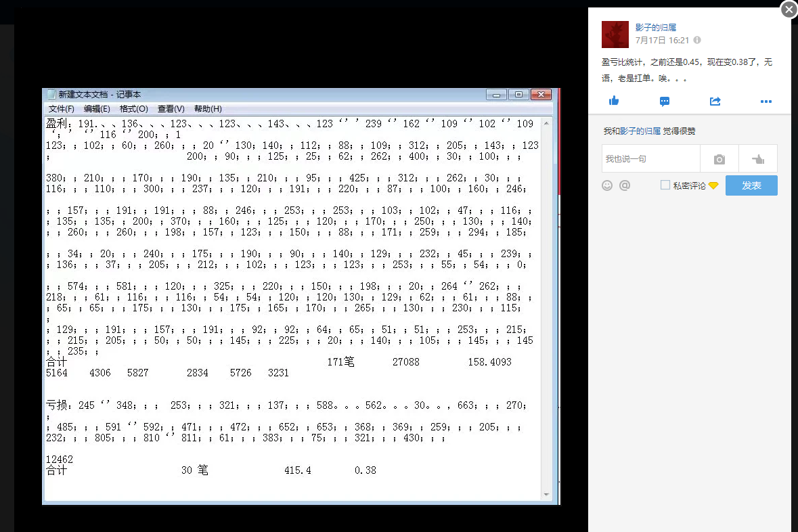Image resolution: width=798 pixels, height=532 pixels.
Task: Click the 发表 submit button
Action: (751, 185)
